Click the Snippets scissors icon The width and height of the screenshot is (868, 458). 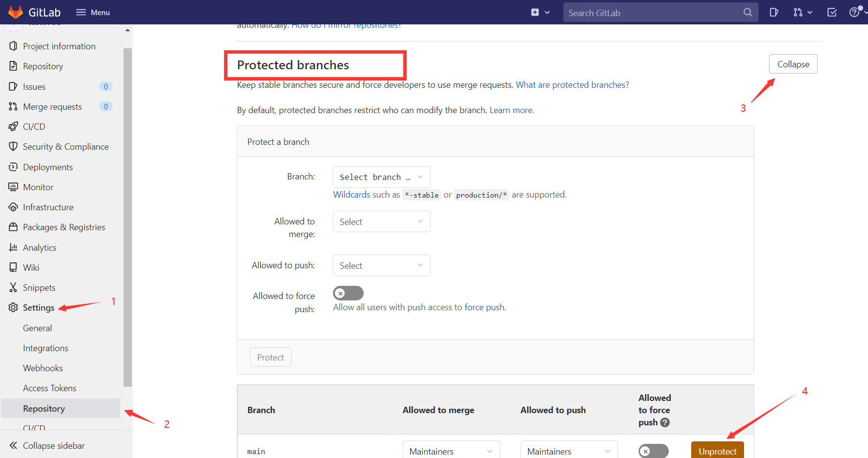click(x=13, y=287)
